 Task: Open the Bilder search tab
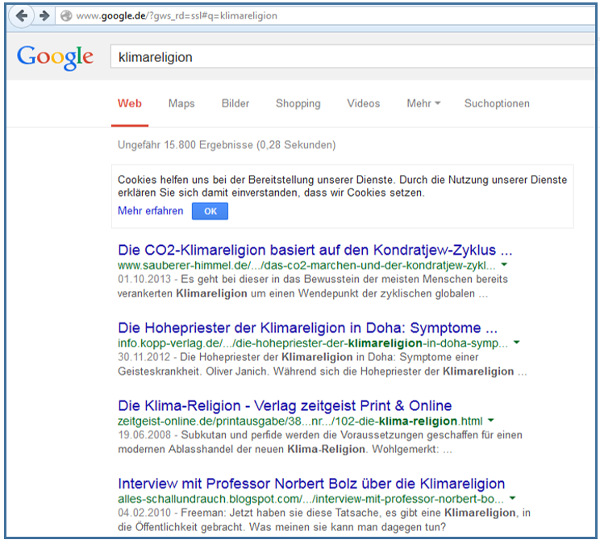pyautogui.click(x=235, y=104)
